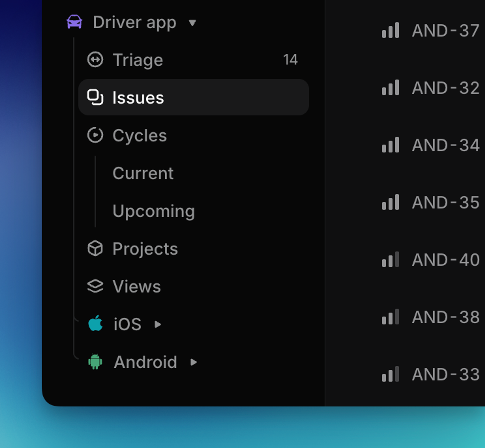Click the Triage count badge showing 14
The width and height of the screenshot is (485, 448).
click(290, 59)
